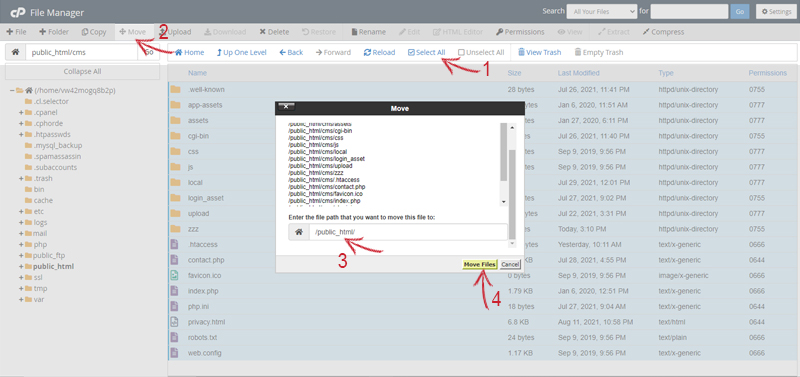This screenshot has width=800, height=377.
Task: Open the Settings button
Action: (777, 11)
